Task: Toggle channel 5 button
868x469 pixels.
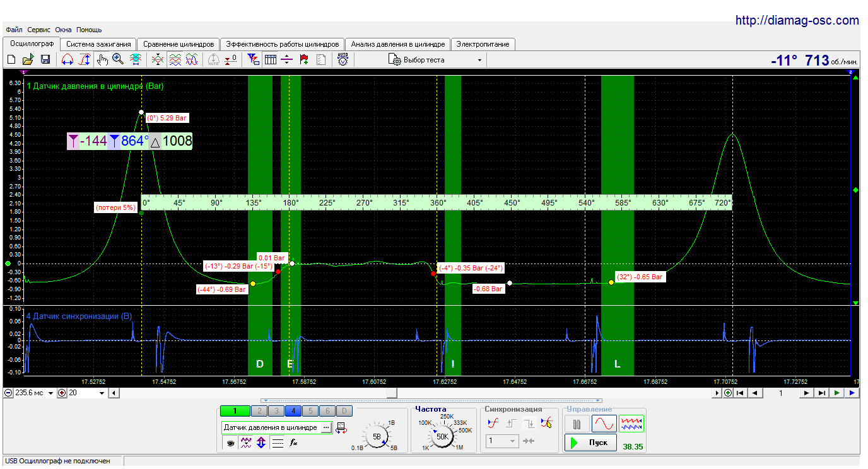Action: click(x=310, y=411)
